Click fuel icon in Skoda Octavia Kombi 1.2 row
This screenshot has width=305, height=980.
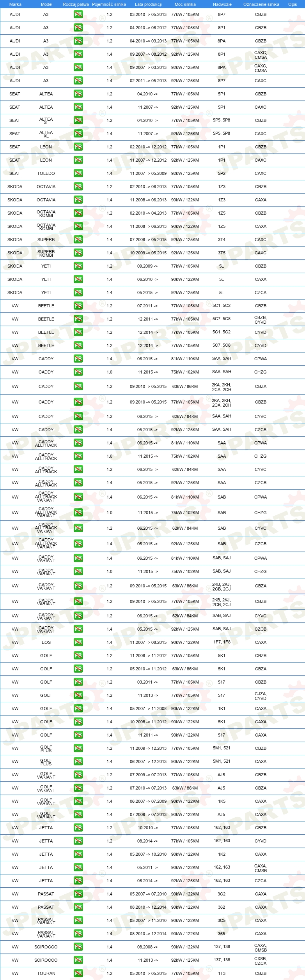click(x=78, y=213)
